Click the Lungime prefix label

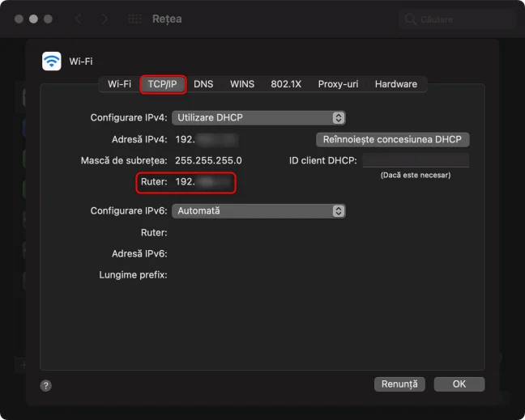tap(133, 275)
